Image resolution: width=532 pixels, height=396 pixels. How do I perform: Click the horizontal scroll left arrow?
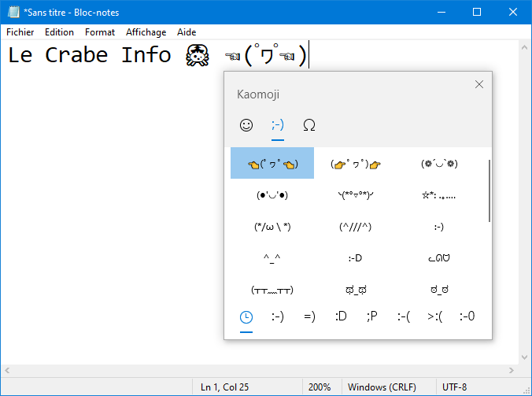point(7,370)
